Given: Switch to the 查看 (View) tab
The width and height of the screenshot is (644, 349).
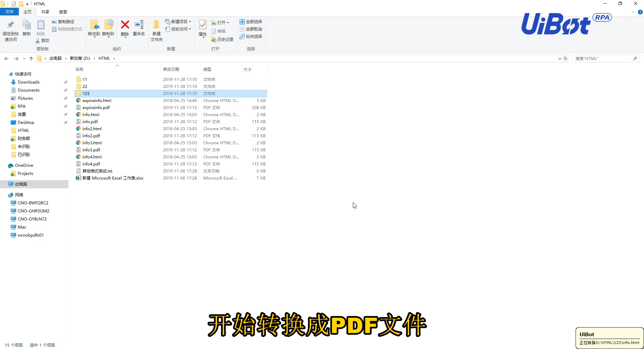Looking at the screenshot, I should pos(63,12).
